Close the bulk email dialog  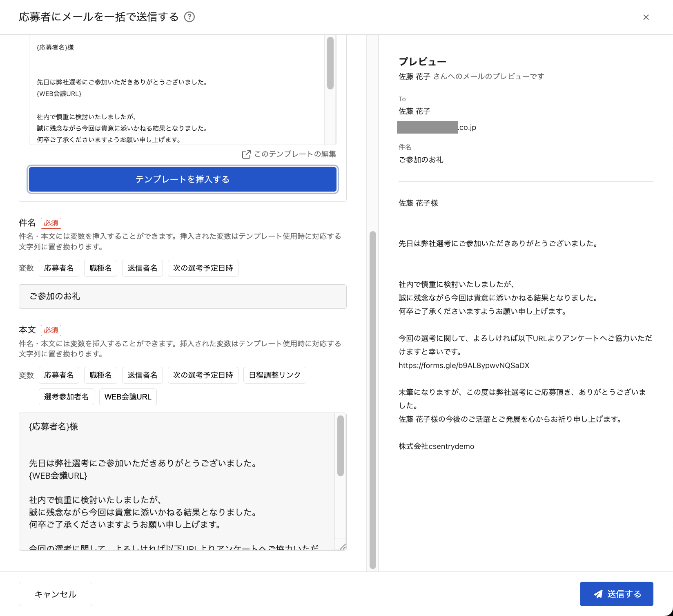(x=646, y=17)
